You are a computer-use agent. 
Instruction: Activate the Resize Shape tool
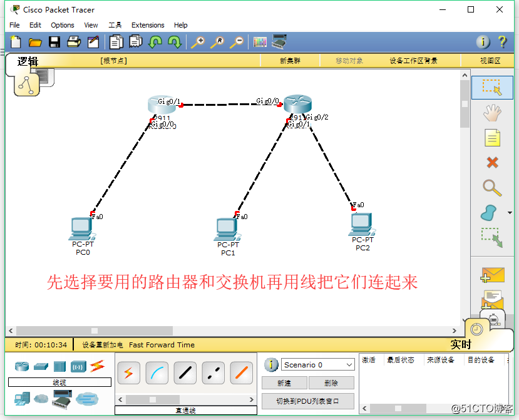point(492,238)
